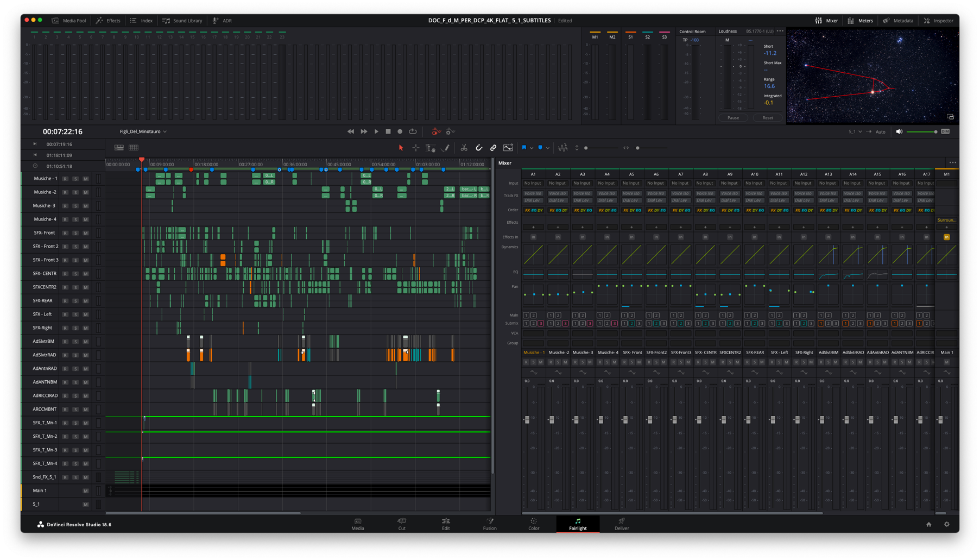Rewind playback in transport controls
This screenshot has width=980, height=560.
pos(351,131)
